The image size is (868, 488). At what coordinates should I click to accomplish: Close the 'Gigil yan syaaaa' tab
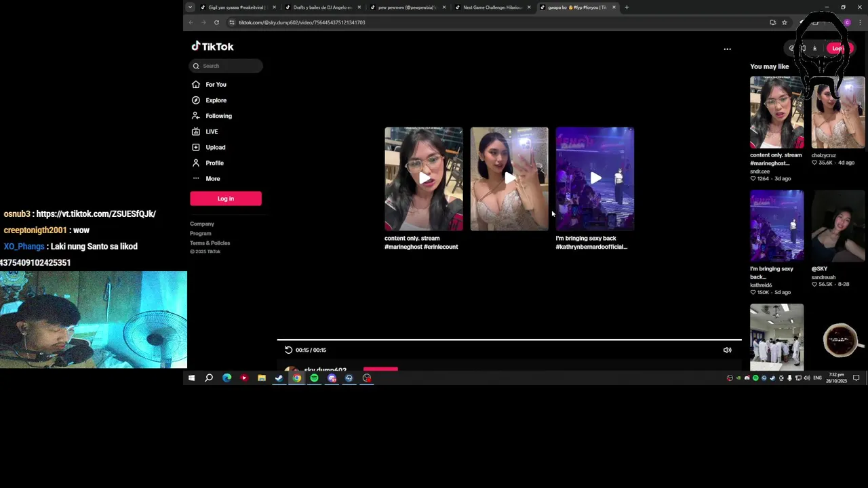click(274, 7)
